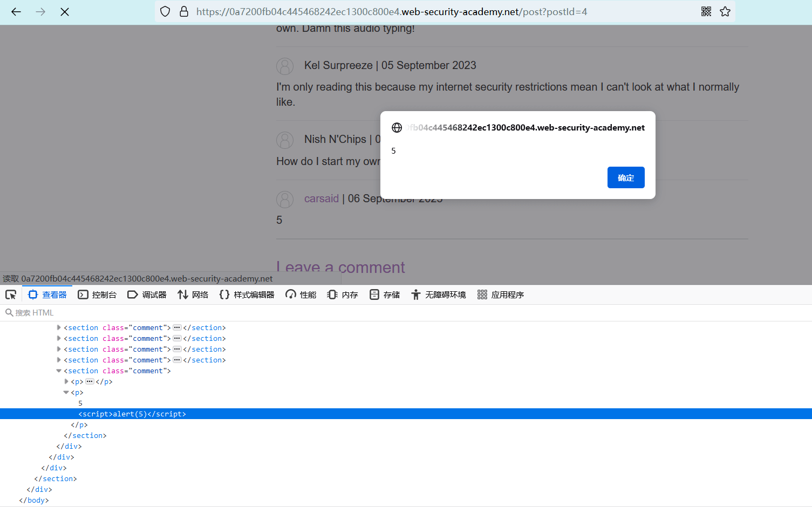The height and width of the screenshot is (507, 812).
Task: Collapse the expanded p element containing 5
Action: [x=66, y=393]
